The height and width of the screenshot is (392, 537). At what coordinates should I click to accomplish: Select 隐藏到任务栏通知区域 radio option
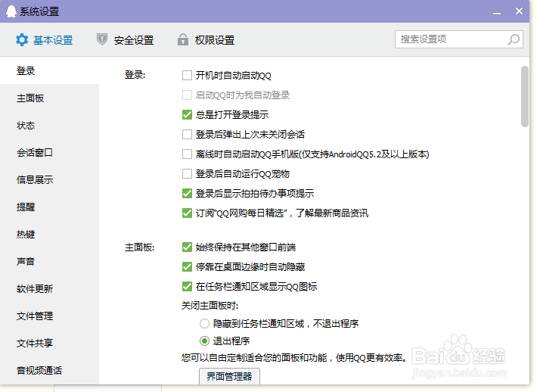point(204,323)
